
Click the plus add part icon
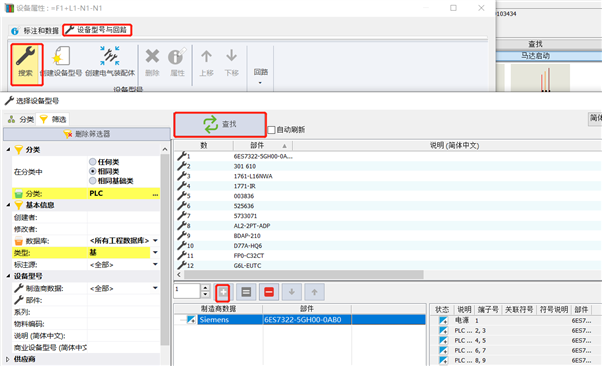(223, 293)
